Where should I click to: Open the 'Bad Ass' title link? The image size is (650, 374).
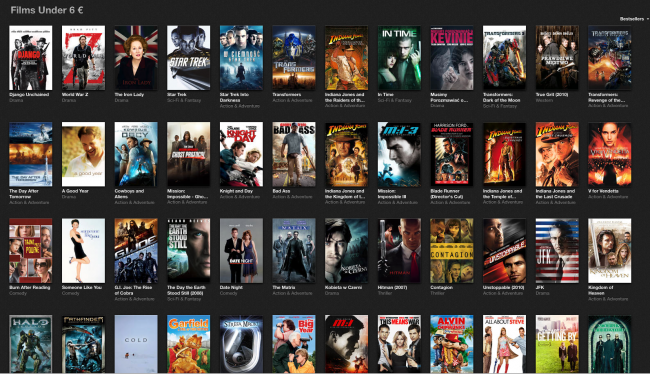[281, 191]
